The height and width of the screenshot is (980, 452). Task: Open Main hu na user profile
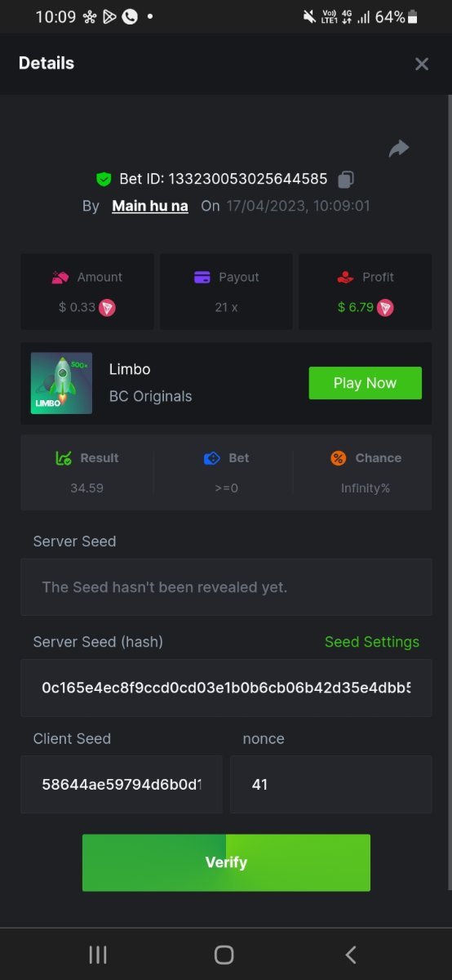point(150,206)
